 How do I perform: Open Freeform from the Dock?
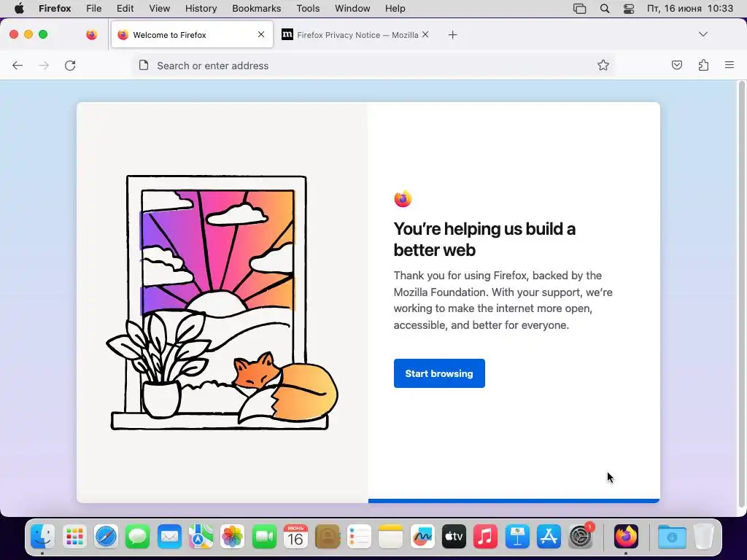[x=422, y=537]
